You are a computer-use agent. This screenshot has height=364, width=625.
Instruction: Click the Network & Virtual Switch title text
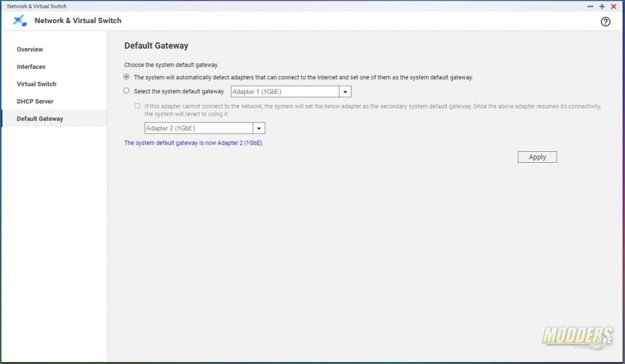click(x=78, y=21)
